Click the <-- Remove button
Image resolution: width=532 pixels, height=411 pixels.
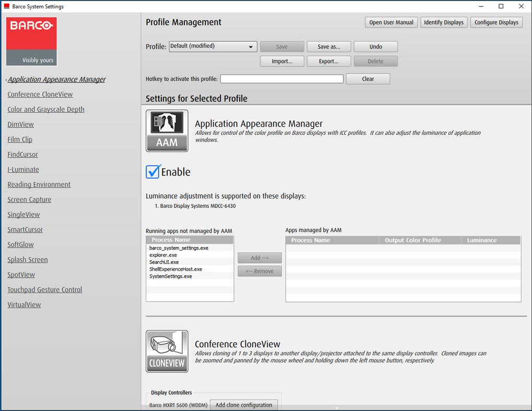click(259, 271)
